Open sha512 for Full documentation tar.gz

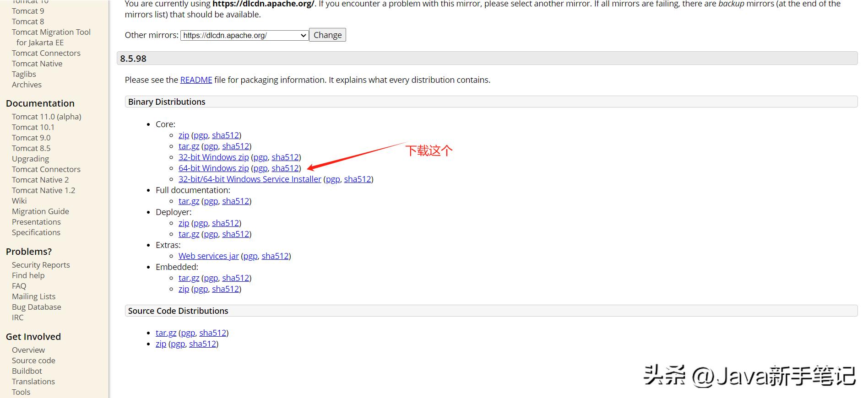(x=236, y=201)
